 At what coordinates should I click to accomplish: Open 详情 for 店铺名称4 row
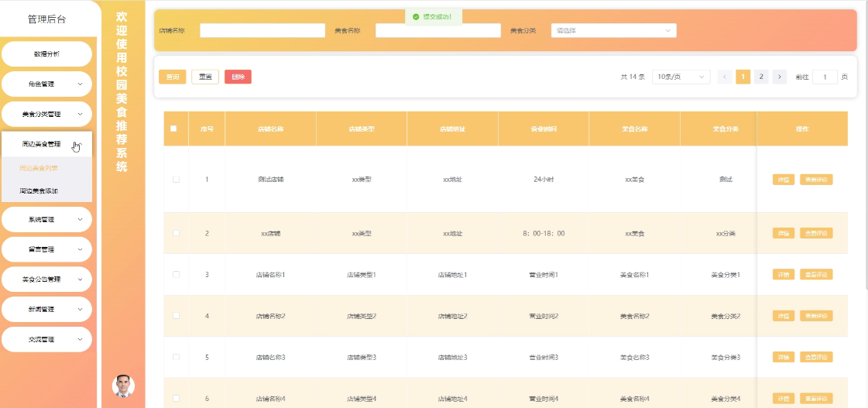[784, 398]
